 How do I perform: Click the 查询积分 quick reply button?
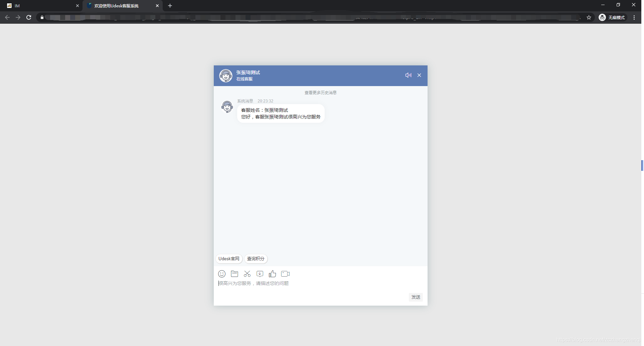click(x=256, y=259)
